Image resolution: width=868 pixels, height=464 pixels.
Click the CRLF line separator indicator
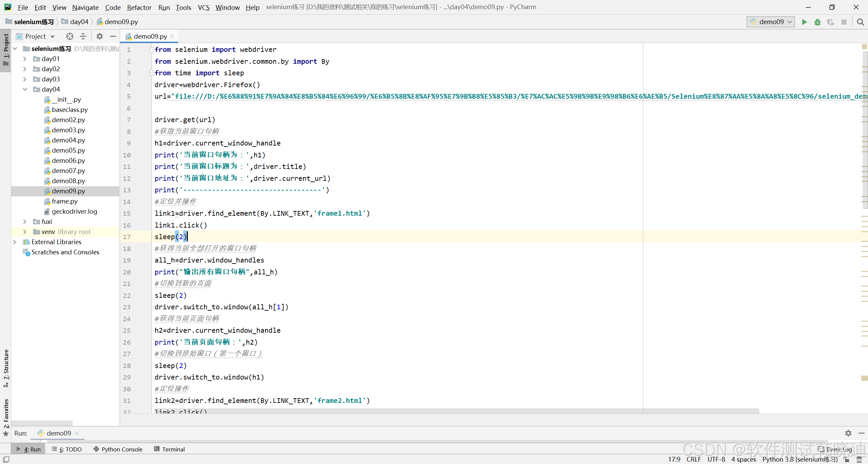coord(693,459)
